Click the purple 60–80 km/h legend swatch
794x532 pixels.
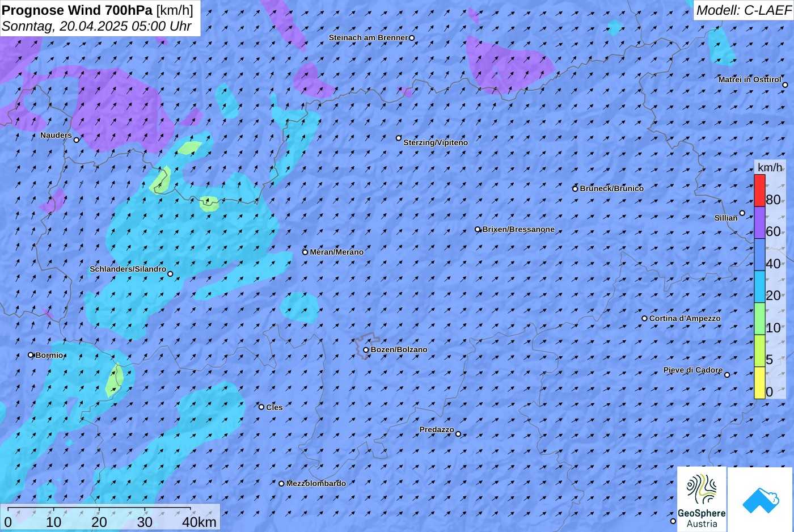(759, 222)
